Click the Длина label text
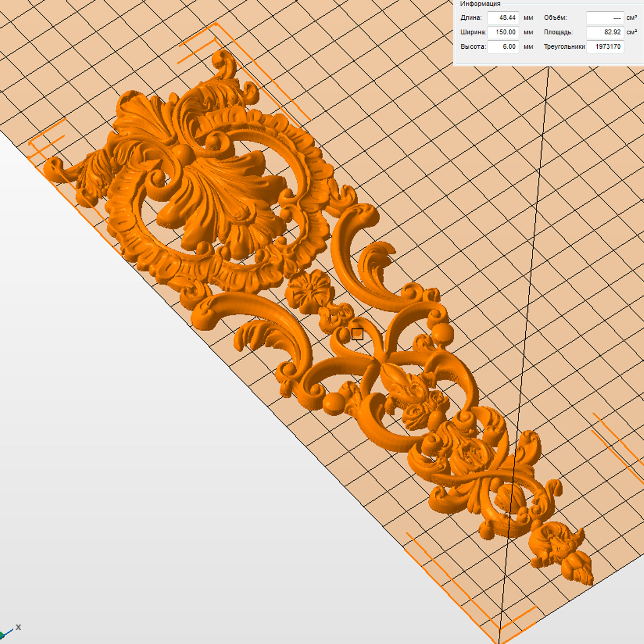 tap(471, 18)
